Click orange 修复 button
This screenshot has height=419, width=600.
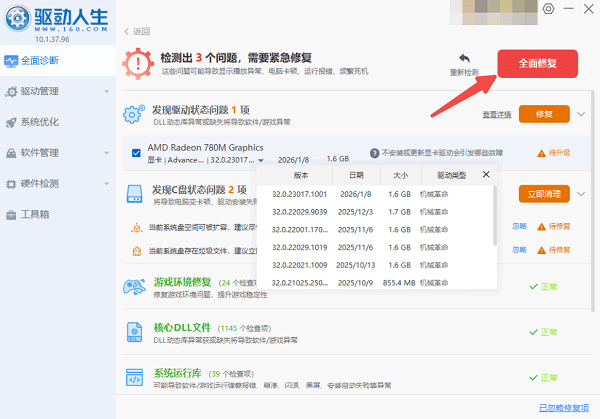[544, 114]
